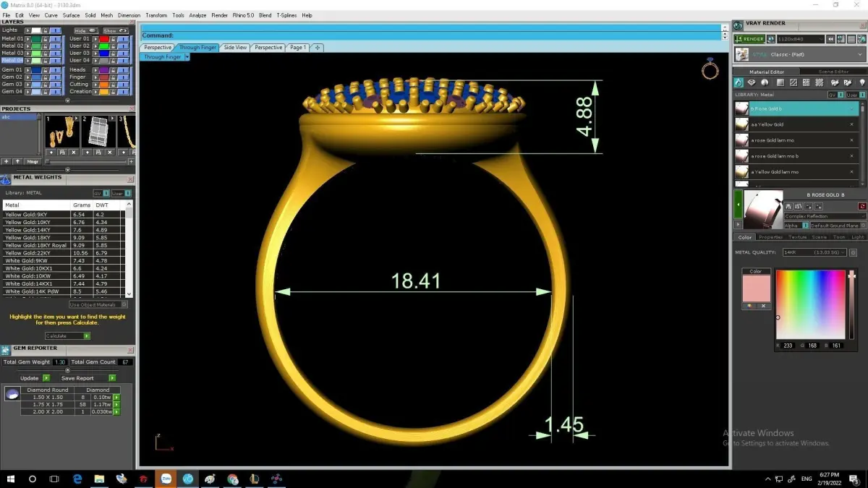Select the Metal 04 layer
868x488 pixels.
tap(13, 60)
